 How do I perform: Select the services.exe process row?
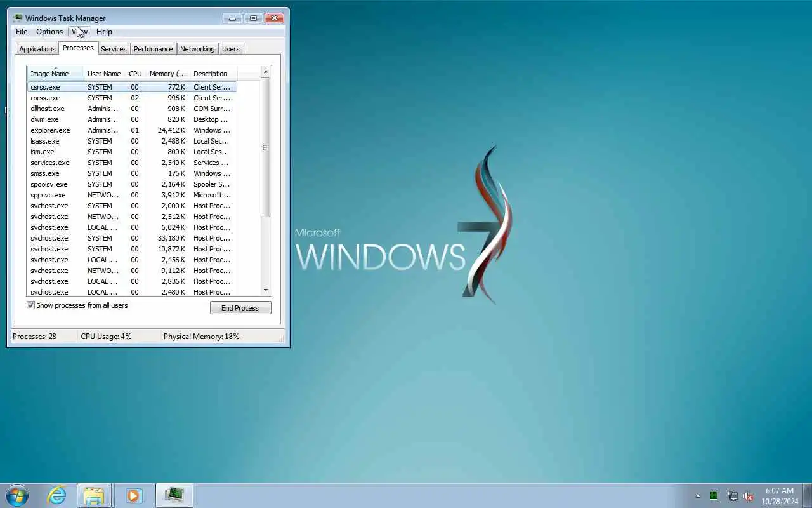pyautogui.click(x=132, y=163)
